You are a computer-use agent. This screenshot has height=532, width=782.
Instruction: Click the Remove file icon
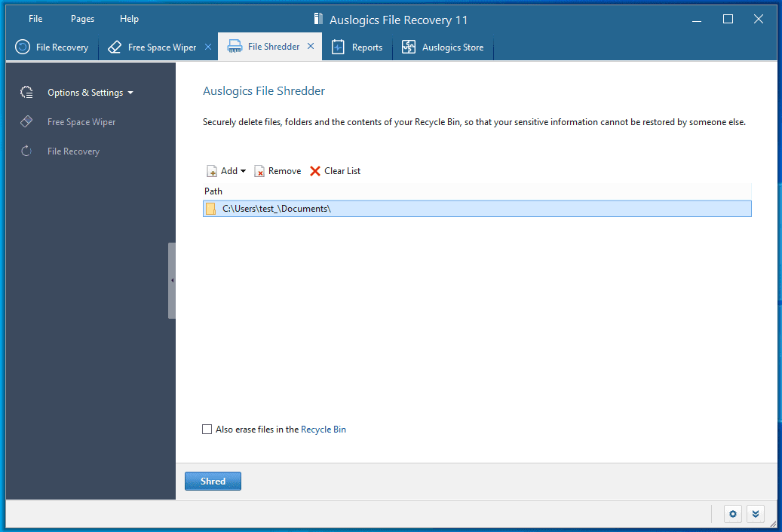pos(259,170)
